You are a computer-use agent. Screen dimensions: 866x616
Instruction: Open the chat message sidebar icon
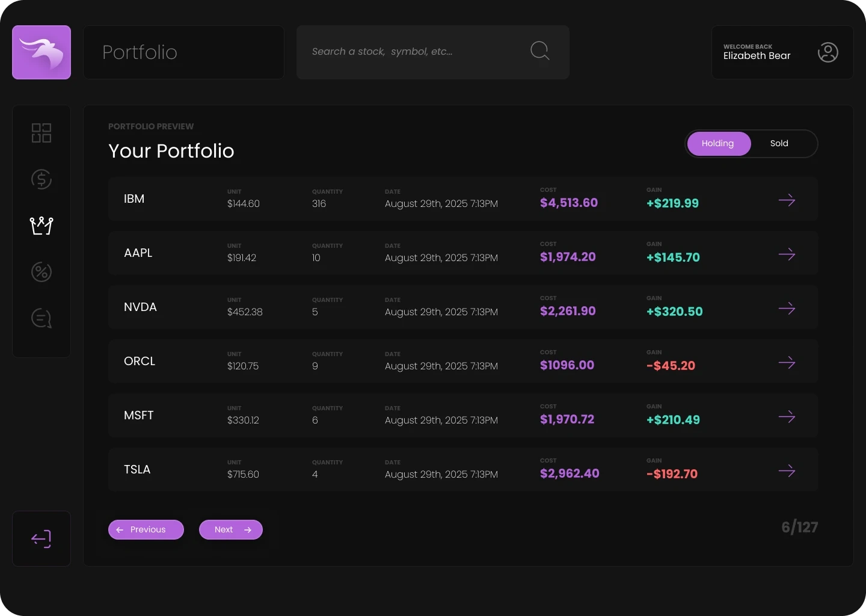coord(41,318)
